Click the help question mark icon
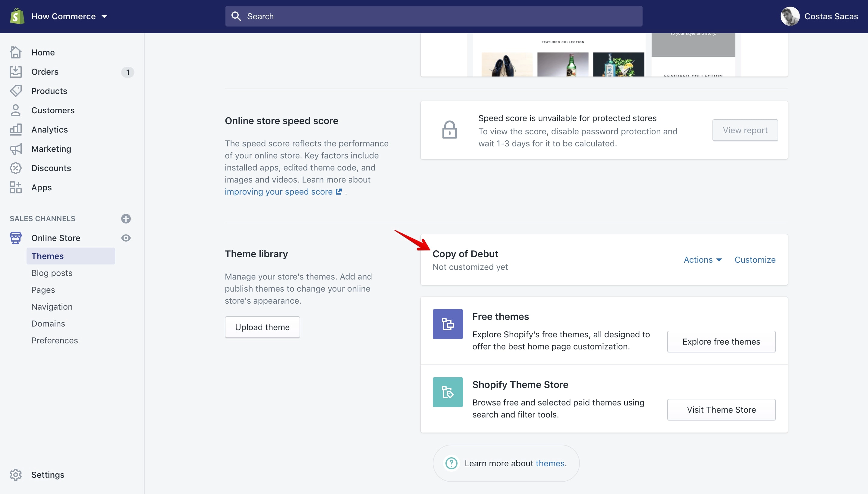868x494 pixels. (x=451, y=463)
